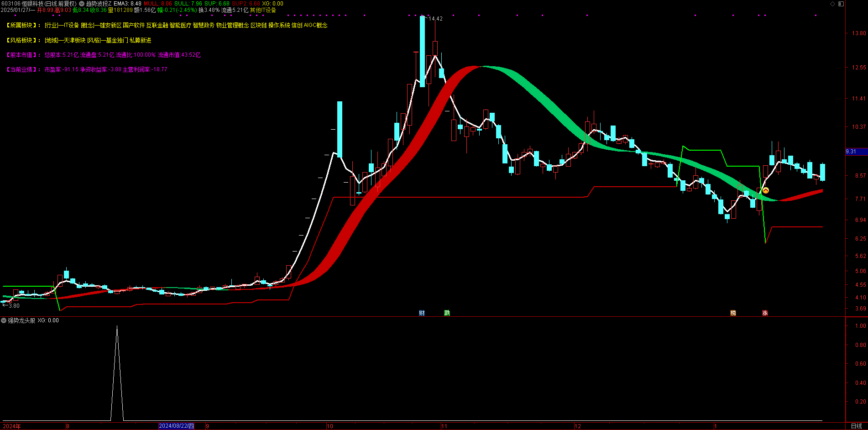Screen dimensions: 868x430
Task: Click the 日线 period button
Action: 857,426
